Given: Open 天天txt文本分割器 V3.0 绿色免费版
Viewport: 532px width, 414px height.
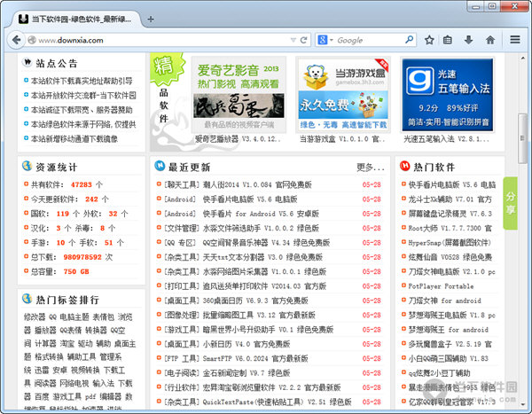Looking at the screenshot, I should 262,257.
